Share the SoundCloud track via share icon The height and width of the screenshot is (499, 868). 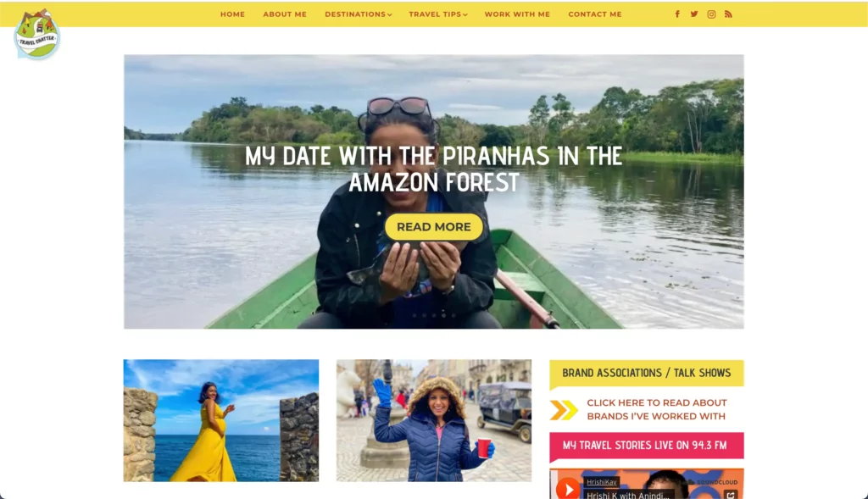click(731, 495)
